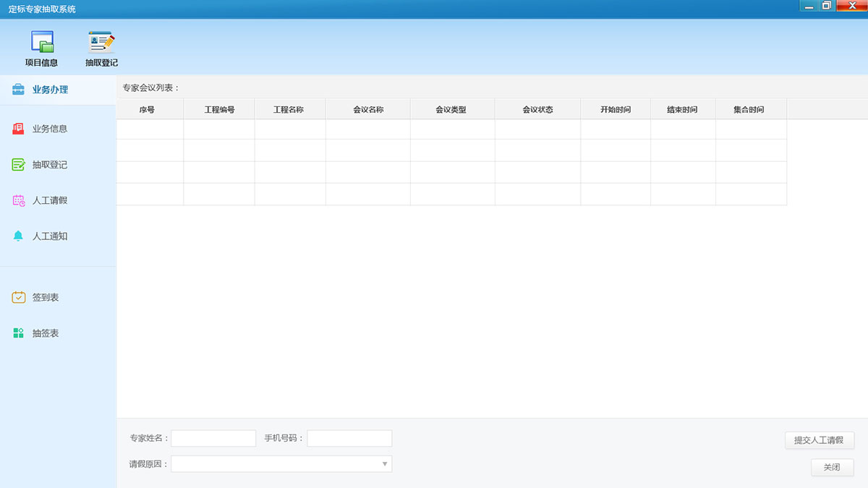The width and height of the screenshot is (868, 488).
Task: Click the 抽签表 grid icon
Action: 18,333
